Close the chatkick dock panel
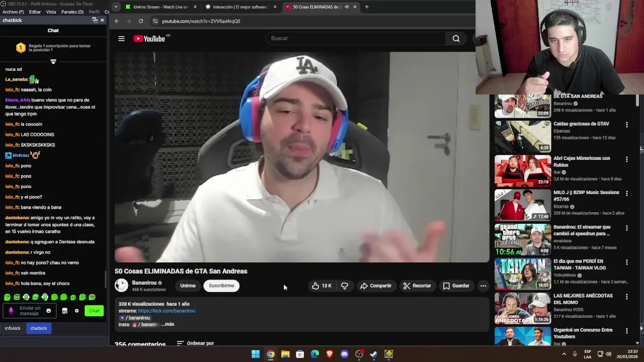This screenshot has height=362, width=644. coord(102,20)
